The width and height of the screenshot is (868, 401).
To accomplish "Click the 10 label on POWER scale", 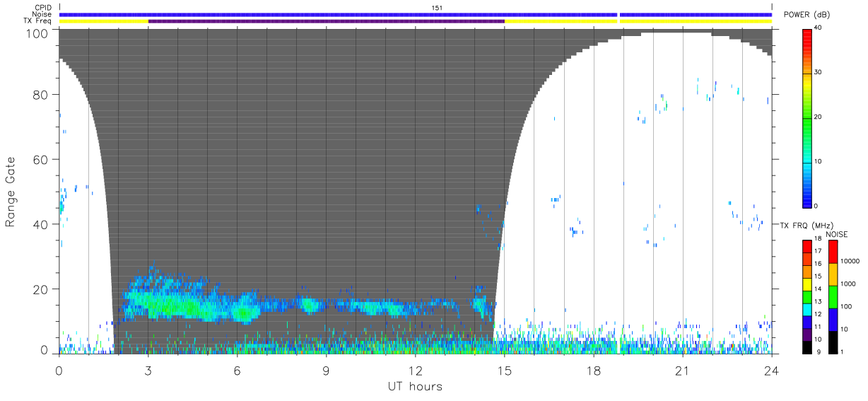I will tap(819, 161).
